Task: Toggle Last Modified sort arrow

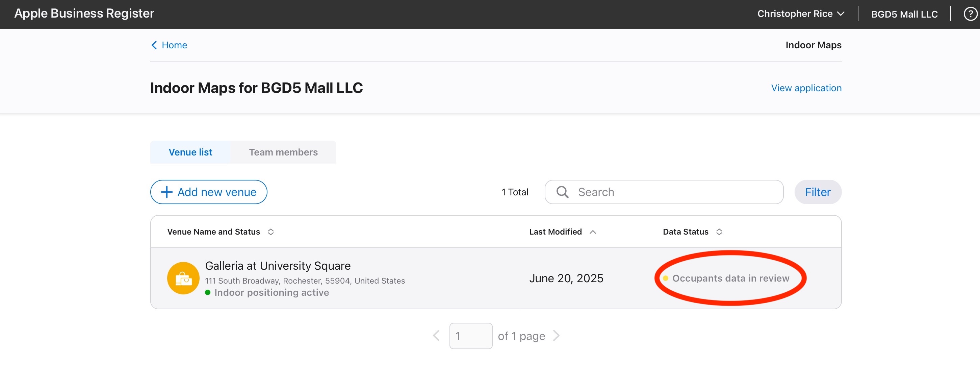Action: pos(593,232)
